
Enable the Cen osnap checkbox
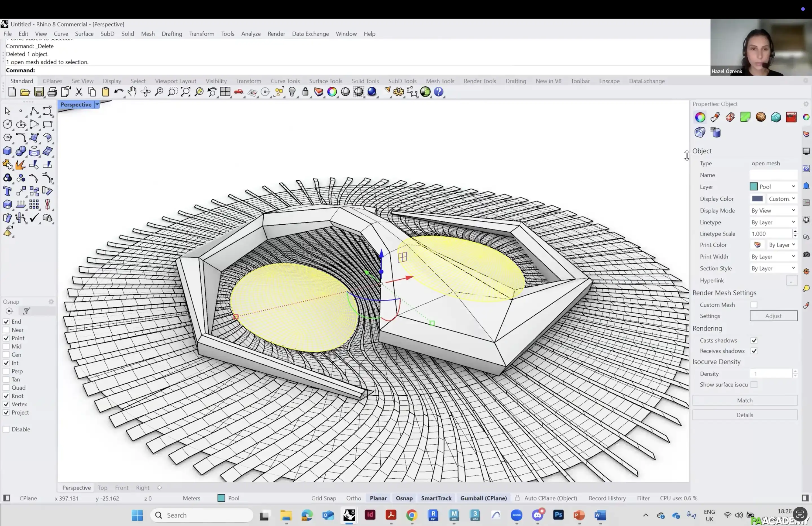(6, 355)
